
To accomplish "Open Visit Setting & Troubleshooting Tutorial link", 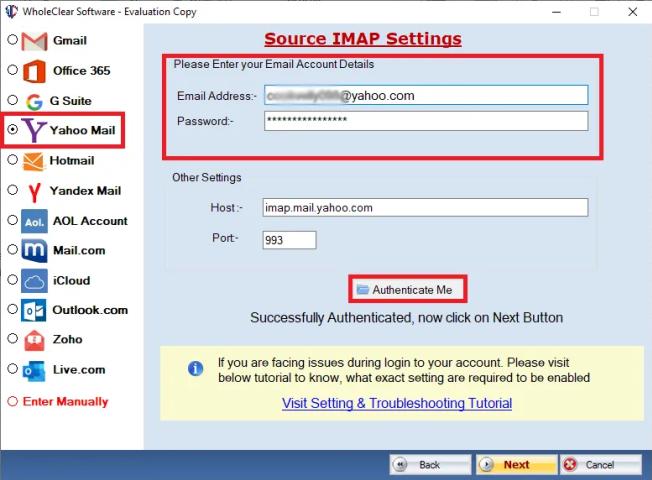I will click(396, 403).
